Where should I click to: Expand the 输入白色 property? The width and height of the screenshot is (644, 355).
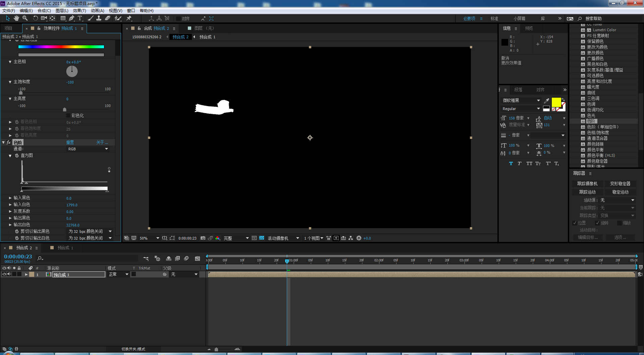[x=10, y=205]
